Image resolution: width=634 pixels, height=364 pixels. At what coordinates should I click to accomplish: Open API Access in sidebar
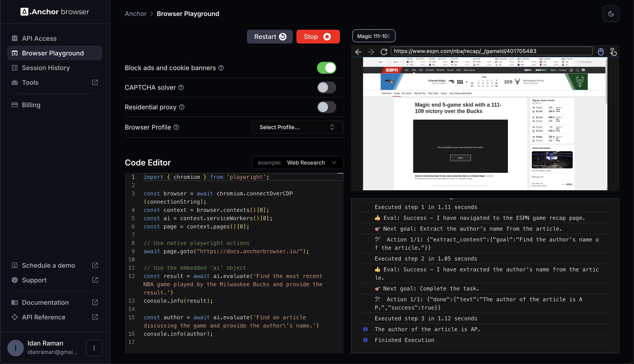point(39,38)
